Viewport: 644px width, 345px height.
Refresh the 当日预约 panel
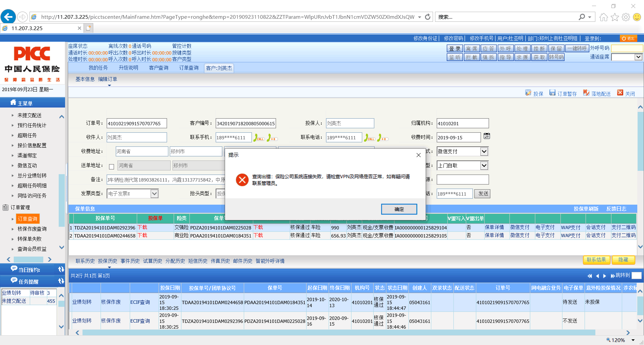click(61, 270)
